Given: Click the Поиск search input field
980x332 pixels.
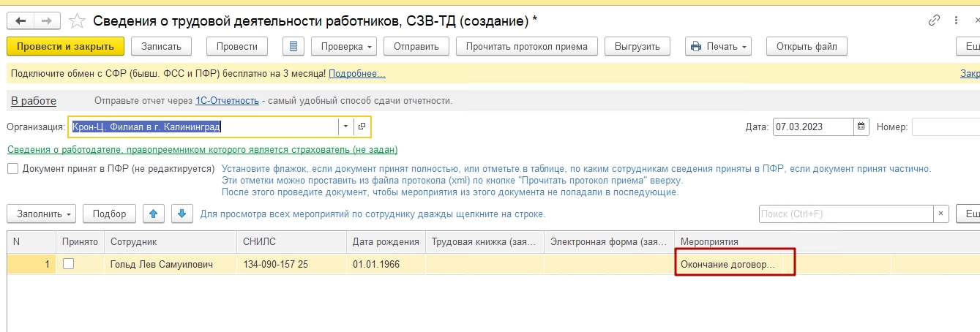Looking at the screenshot, I should click(845, 214).
